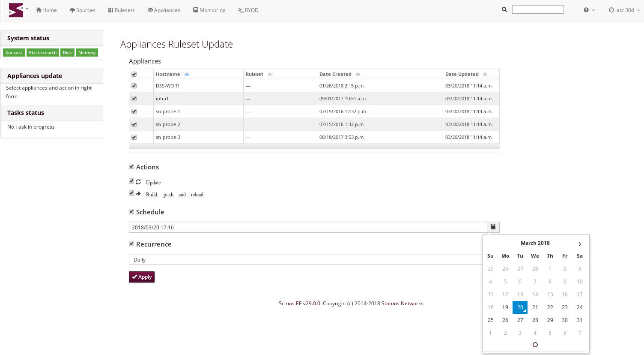
Task: Sort appliances by Hostname column arrow
Action: 187,74
